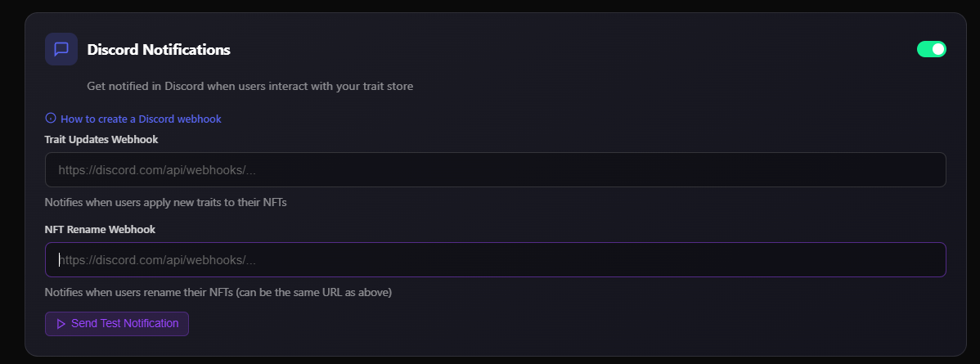980x364 pixels.
Task: Click the empty area inside the notifications card
Action: 573,323
